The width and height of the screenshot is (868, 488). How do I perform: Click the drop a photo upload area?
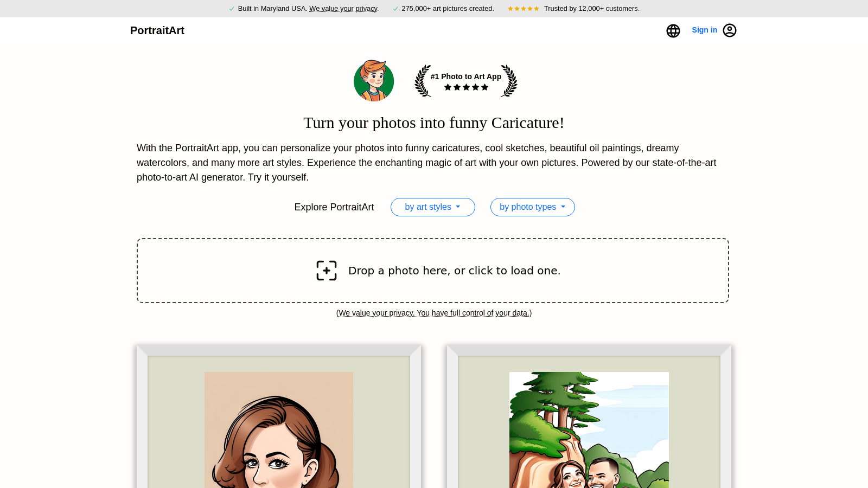[433, 271]
